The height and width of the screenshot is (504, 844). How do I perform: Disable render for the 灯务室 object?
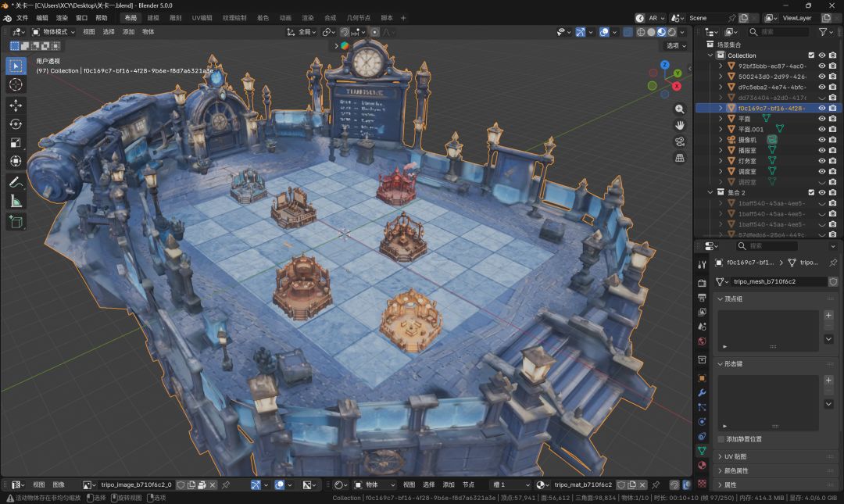tap(833, 160)
